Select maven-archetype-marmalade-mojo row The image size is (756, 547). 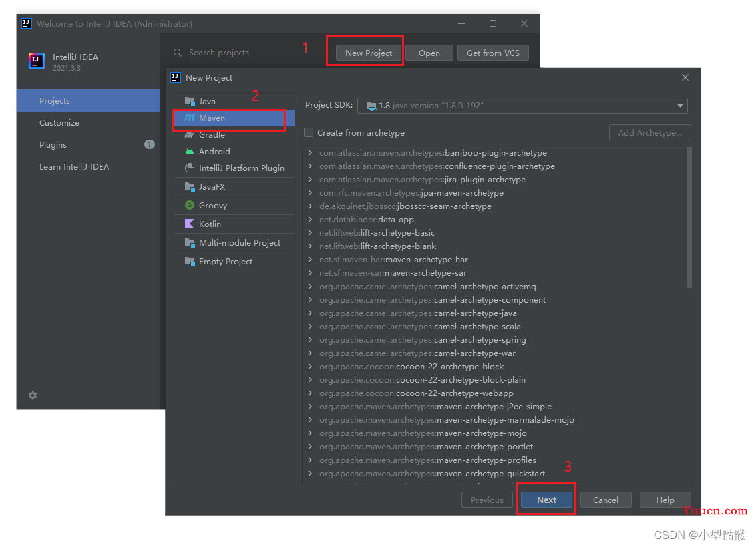[x=494, y=420]
